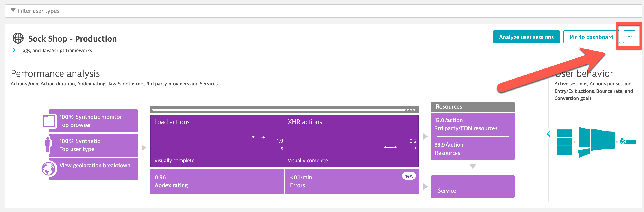This screenshot has width=644, height=212.
Task: Open the XHR actions tile
Action: click(352, 141)
